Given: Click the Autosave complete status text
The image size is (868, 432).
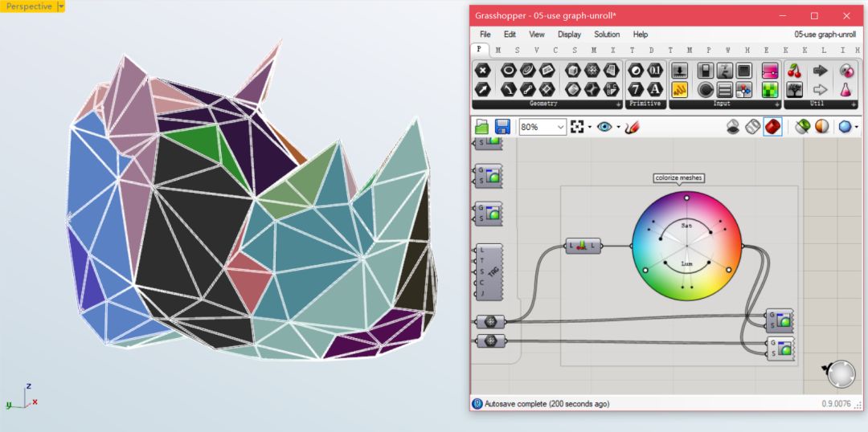Looking at the screenshot, I should (547, 404).
